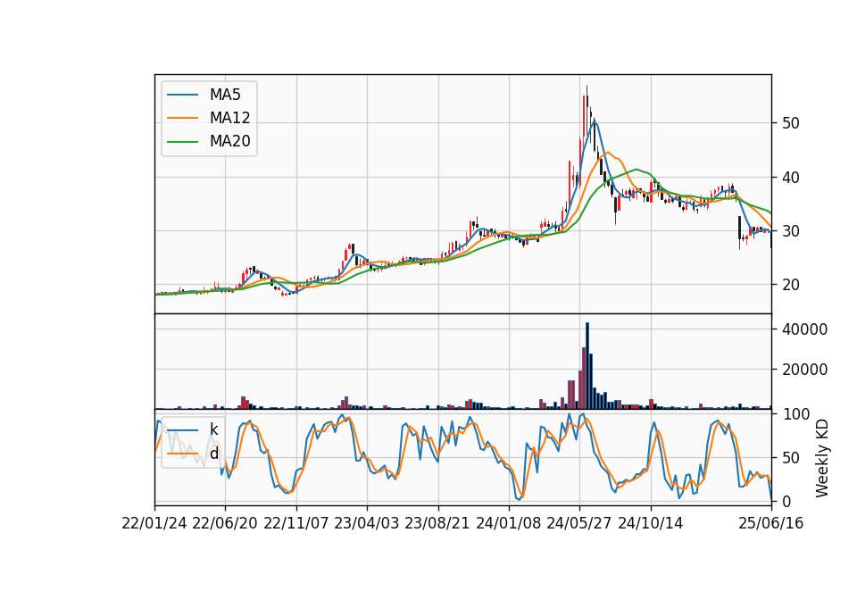Image resolution: width=857 pixels, height=616 pixels.
Task: Click the 24/05/27 date label
Action: (579, 523)
